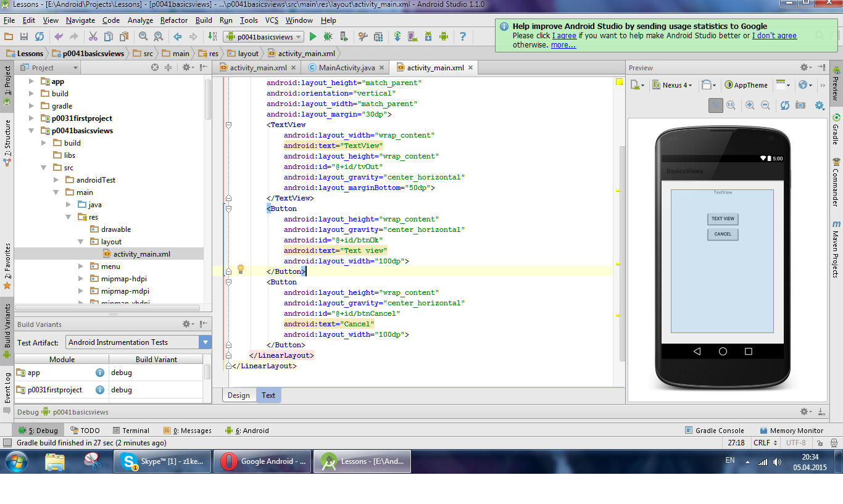Set preview zoom to actual size 1:1
843x504 pixels.
pyautogui.click(x=731, y=105)
